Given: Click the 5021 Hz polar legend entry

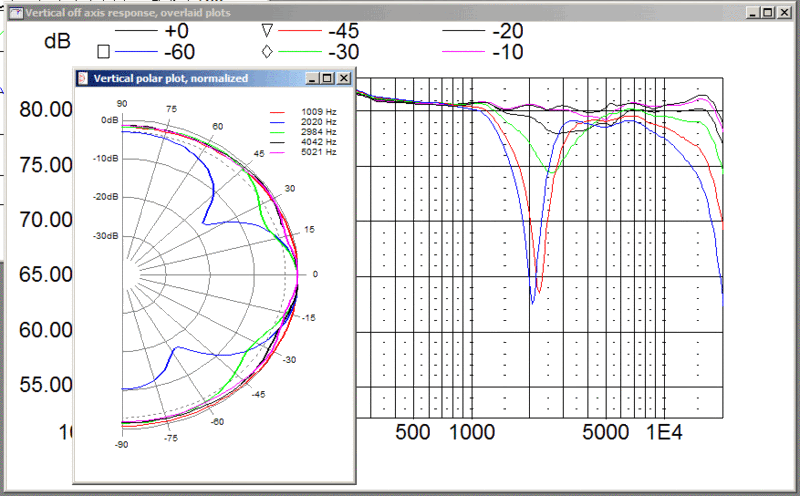Looking at the screenshot, I should coord(303,152).
